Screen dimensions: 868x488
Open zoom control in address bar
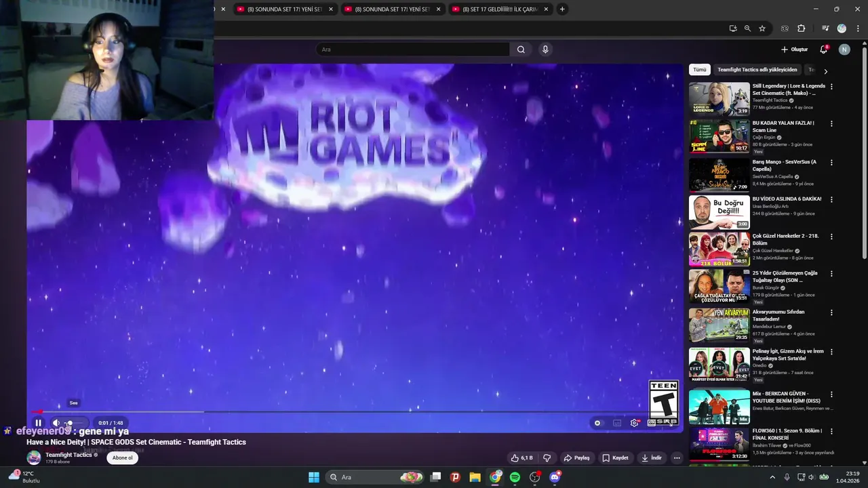tap(747, 28)
